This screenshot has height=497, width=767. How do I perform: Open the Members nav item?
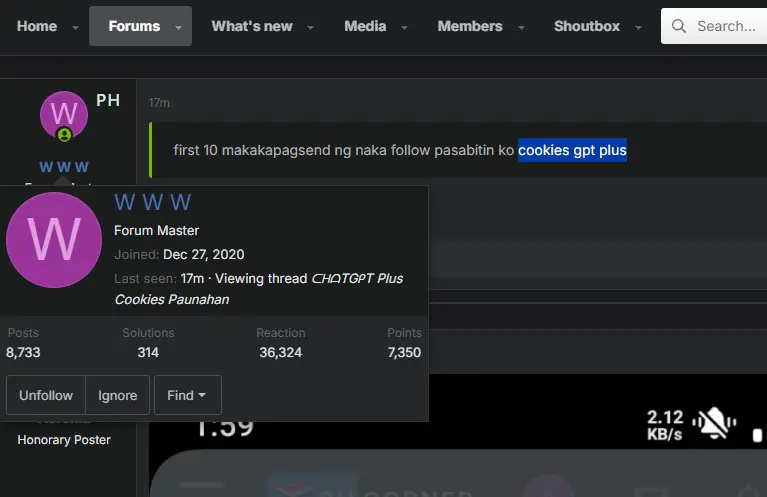click(470, 26)
